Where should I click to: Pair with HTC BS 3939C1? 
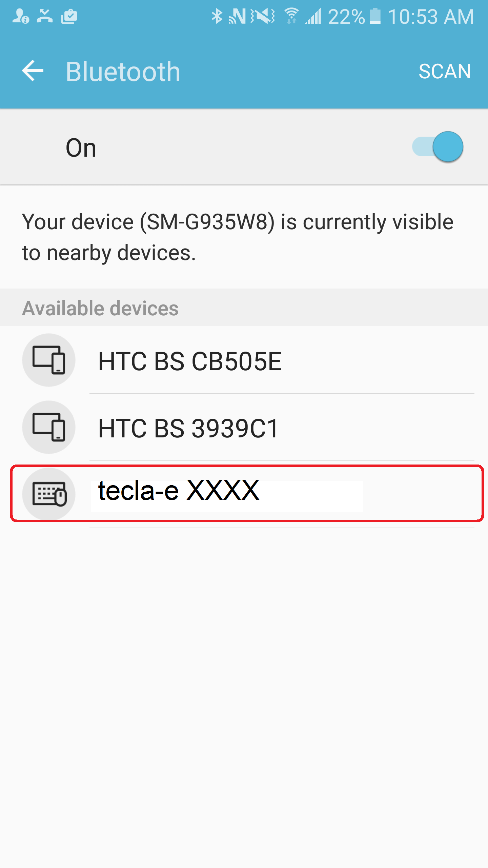click(x=188, y=429)
